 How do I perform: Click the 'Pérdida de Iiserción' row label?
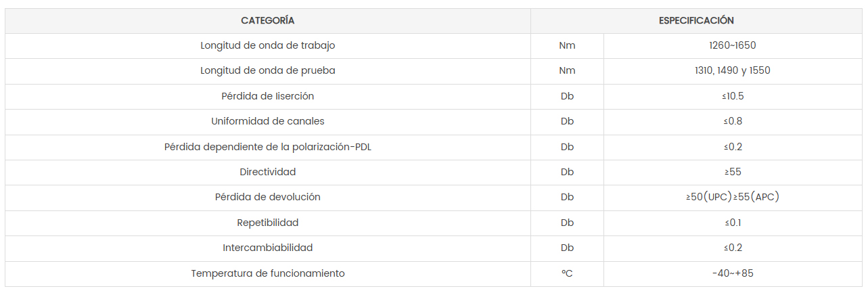[268, 97]
